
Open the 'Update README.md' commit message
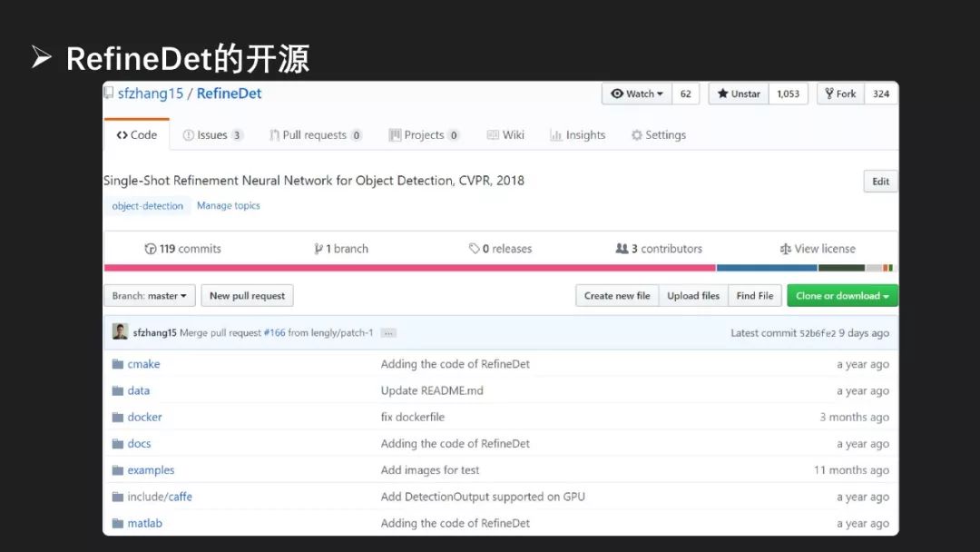pyautogui.click(x=432, y=390)
